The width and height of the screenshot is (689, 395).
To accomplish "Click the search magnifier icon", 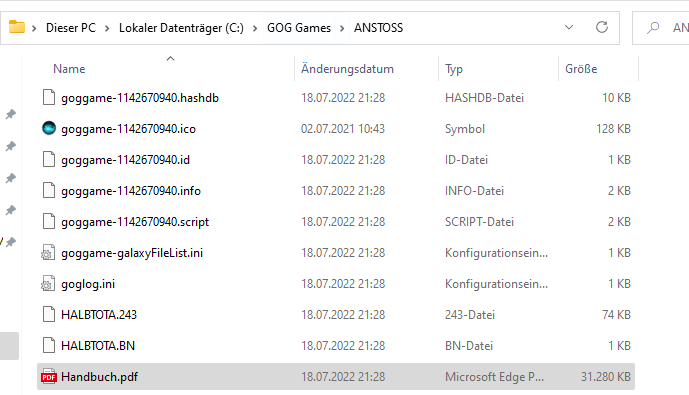I will 653,28.
